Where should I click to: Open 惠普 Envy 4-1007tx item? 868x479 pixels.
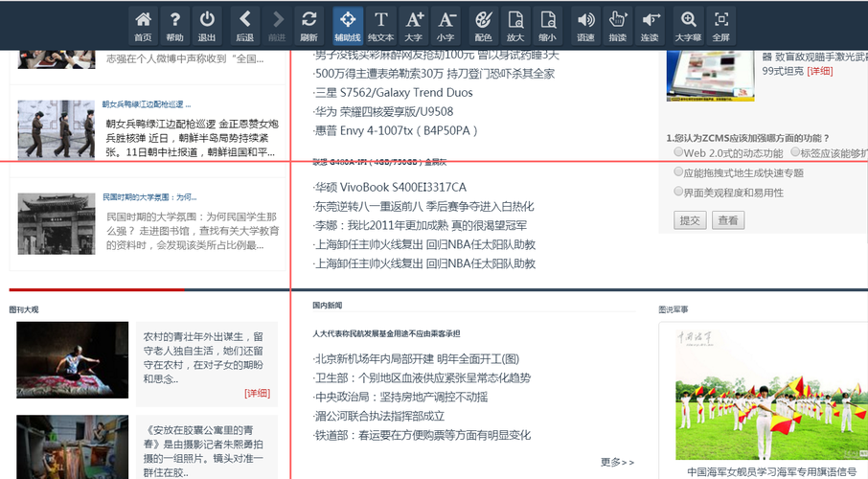tap(396, 130)
